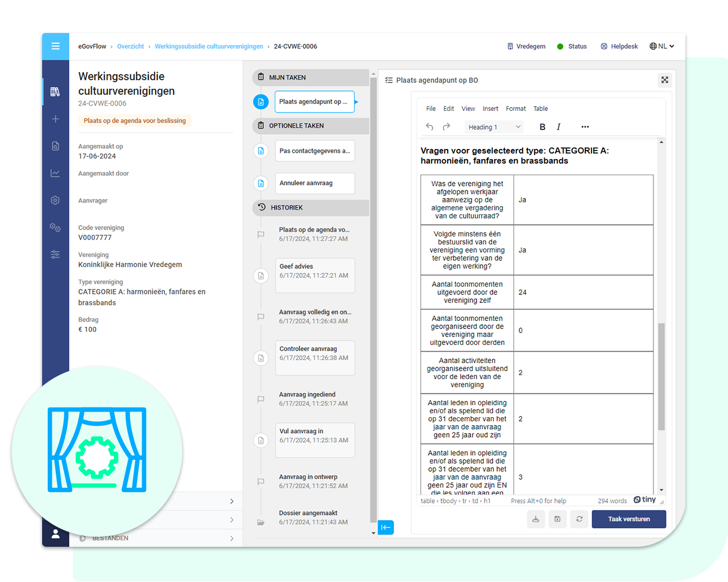The width and height of the screenshot is (728, 582).
Task: Toggle italic formatting in editor
Action: (559, 127)
